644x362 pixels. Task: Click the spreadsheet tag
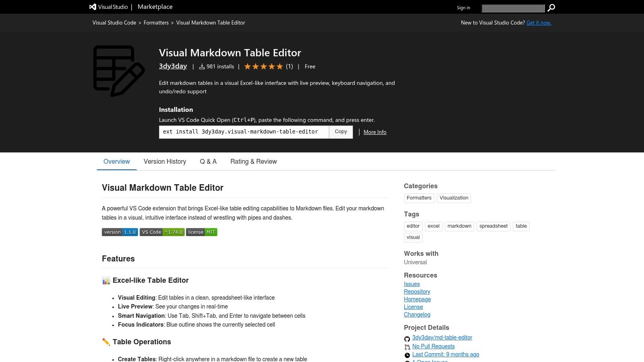(x=493, y=226)
